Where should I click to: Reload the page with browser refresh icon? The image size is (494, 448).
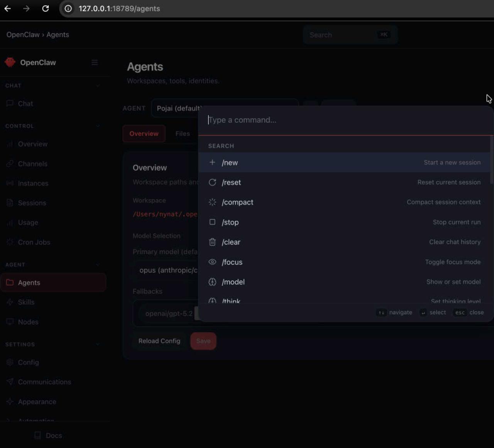[46, 8]
